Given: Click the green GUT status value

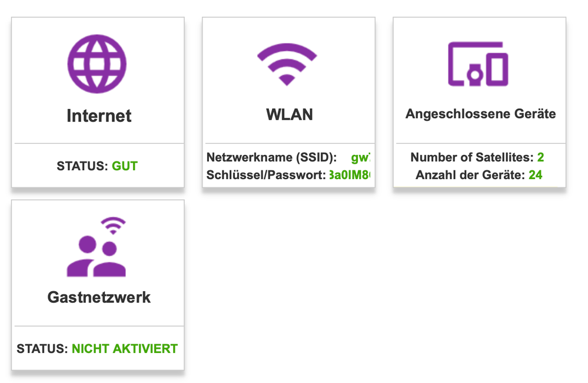Looking at the screenshot, I should click(125, 166).
